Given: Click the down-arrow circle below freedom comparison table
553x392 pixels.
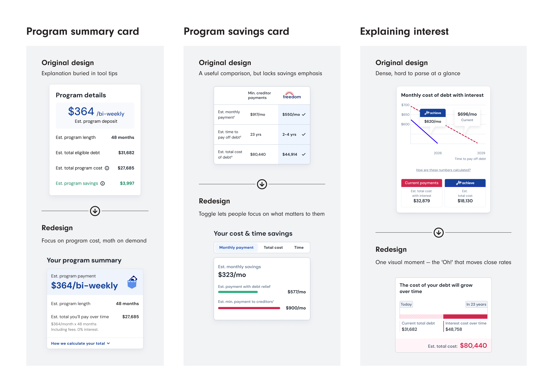Looking at the screenshot, I should [262, 184].
